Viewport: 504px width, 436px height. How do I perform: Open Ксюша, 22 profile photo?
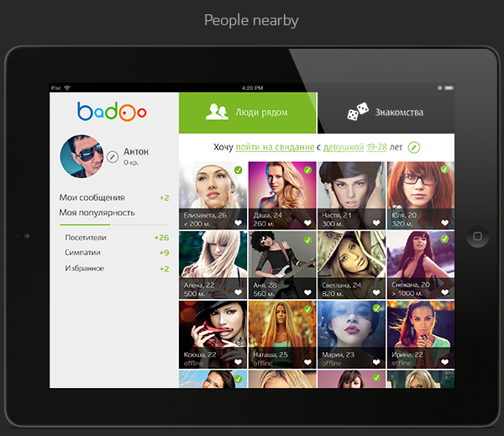point(213,334)
